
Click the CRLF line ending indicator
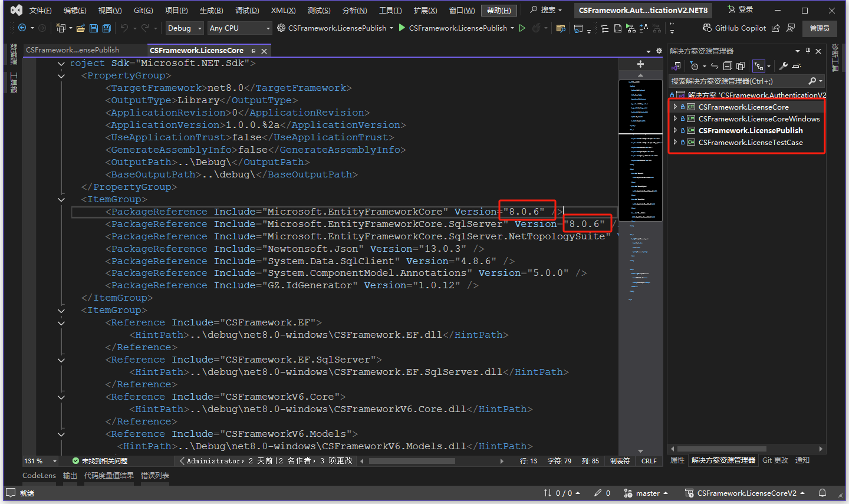tap(649, 461)
